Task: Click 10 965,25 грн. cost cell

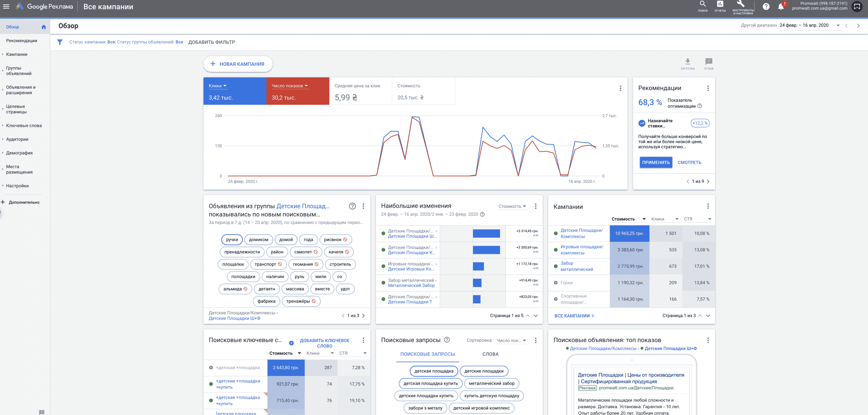Action: 629,233
